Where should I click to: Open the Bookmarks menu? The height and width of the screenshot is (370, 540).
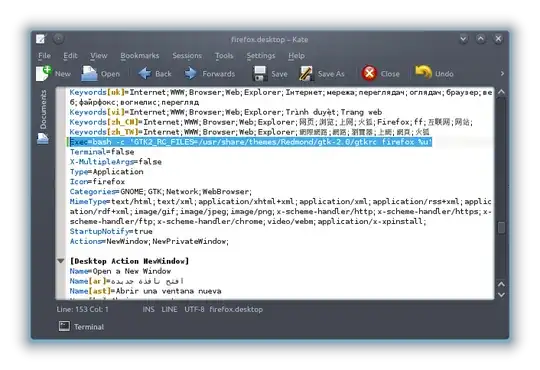pyautogui.click(x=139, y=55)
